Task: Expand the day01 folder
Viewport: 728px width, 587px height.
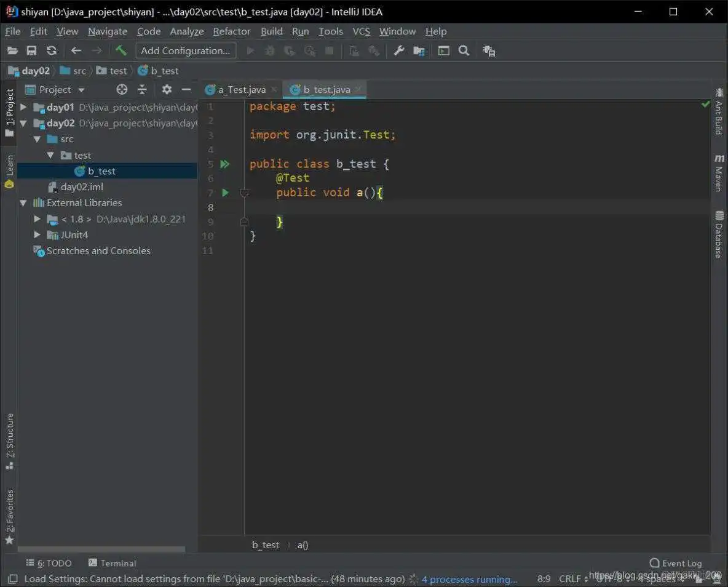Action: point(23,107)
